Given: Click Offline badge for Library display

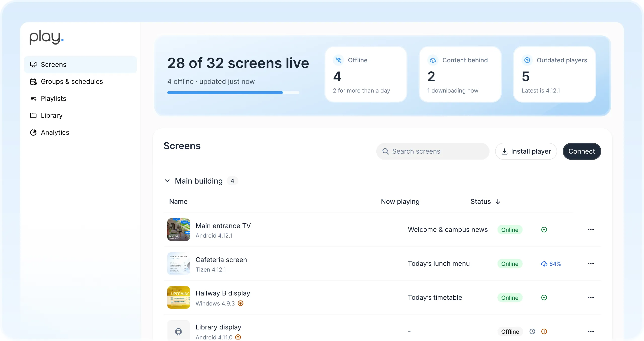Looking at the screenshot, I should 510,332.
